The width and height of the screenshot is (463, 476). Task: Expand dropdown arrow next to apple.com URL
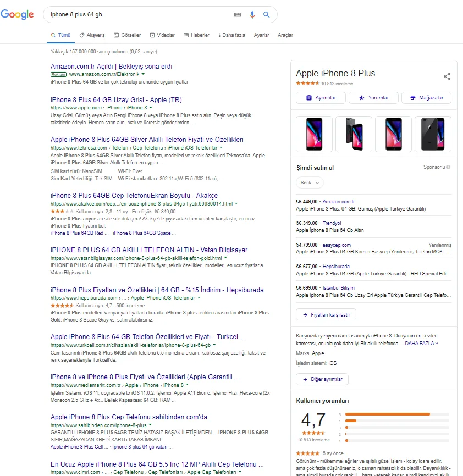click(151, 108)
